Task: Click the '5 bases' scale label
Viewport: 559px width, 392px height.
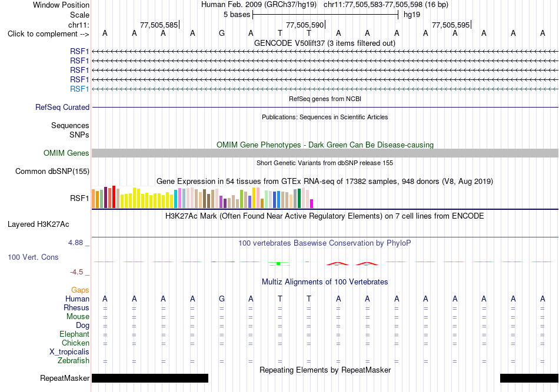Action: pos(237,15)
